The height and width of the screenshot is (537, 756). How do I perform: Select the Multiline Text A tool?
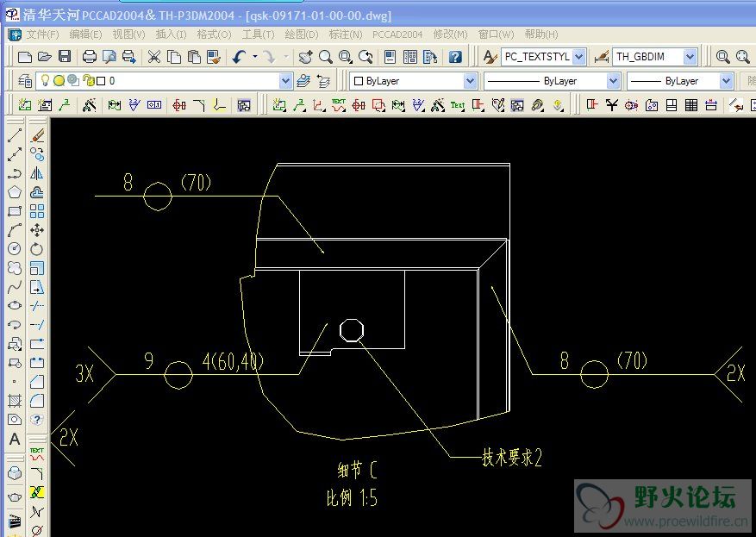tap(15, 439)
